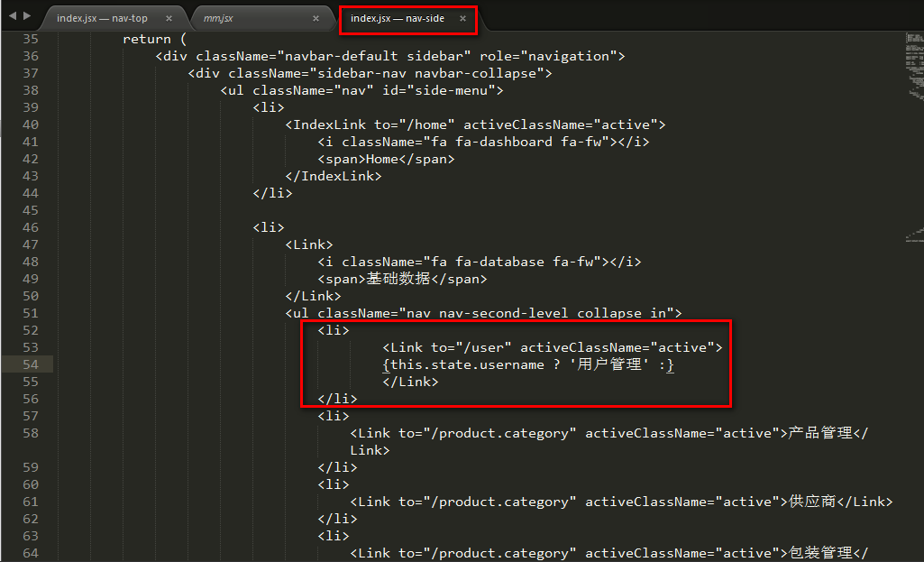
Task: Close the mm.jsx tab
Action: click(316, 18)
